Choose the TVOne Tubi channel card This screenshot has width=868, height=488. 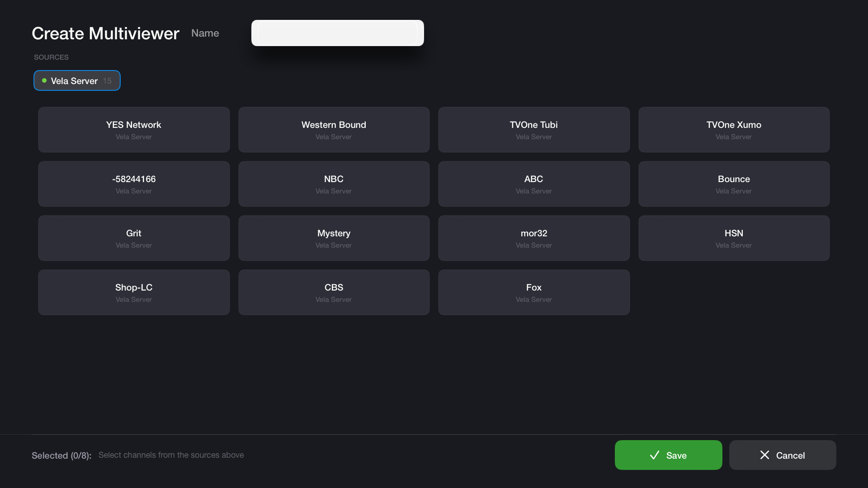(x=534, y=130)
